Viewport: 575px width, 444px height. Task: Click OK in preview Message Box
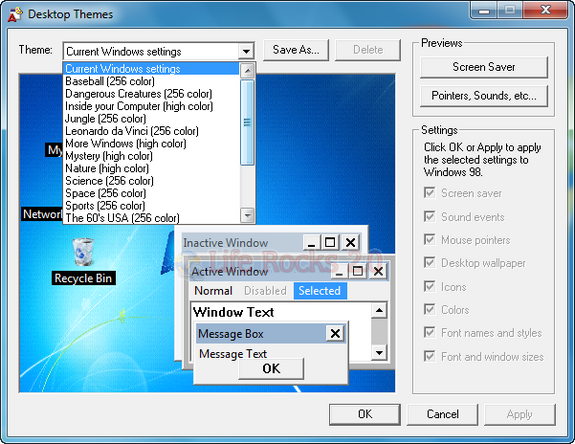pos(271,368)
